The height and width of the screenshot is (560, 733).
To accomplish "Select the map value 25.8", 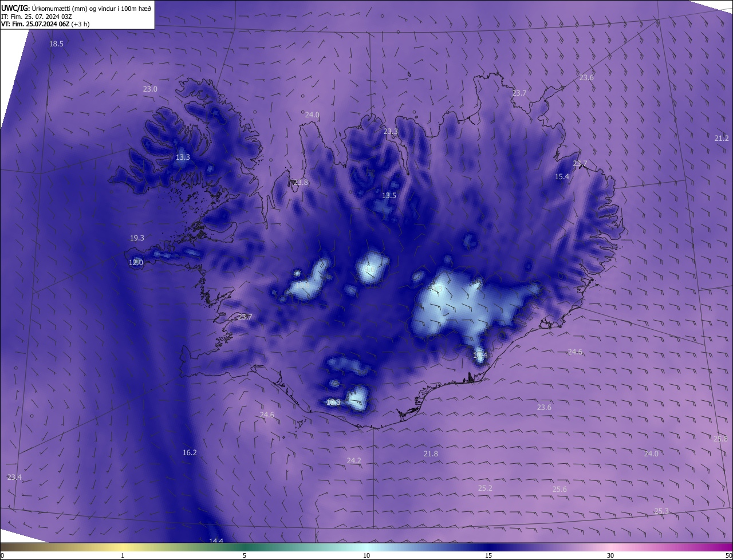I will (720, 439).
